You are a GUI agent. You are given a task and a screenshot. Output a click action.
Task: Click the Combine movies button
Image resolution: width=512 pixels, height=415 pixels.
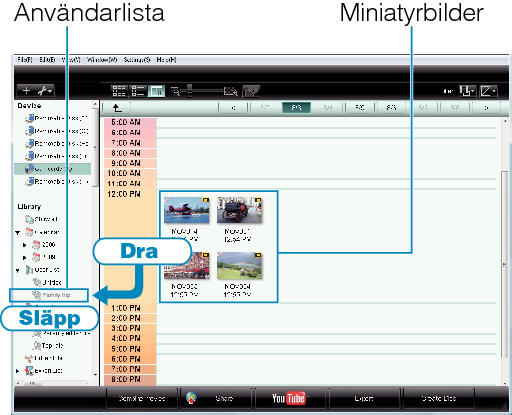[x=142, y=398]
